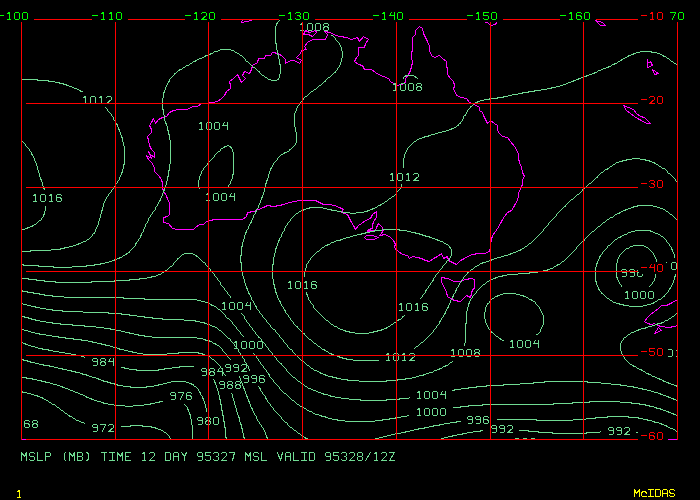Click the 972 isobar contour label

coord(102,428)
